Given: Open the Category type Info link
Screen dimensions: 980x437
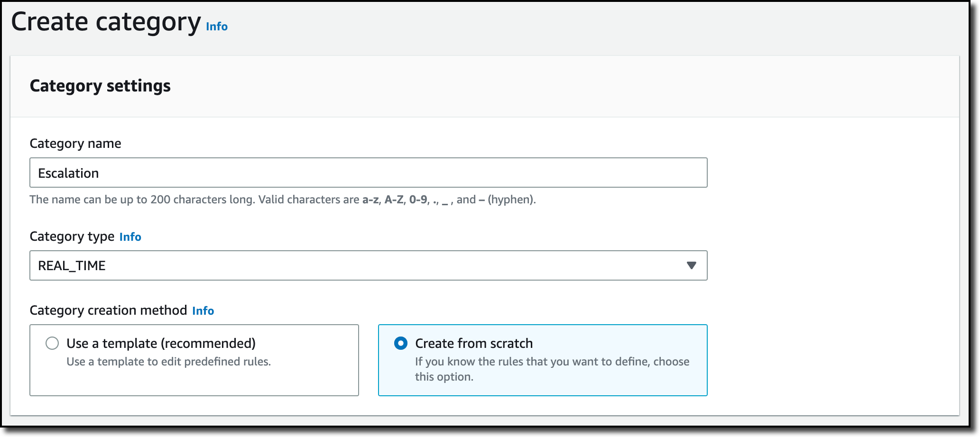Looking at the screenshot, I should pyautogui.click(x=130, y=237).
